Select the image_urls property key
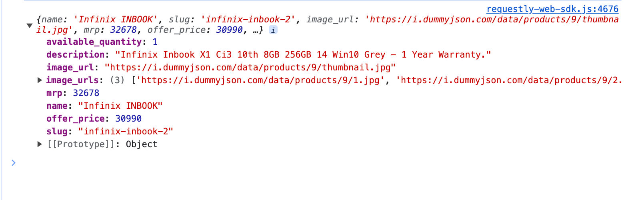 click(x=72, y=80)
